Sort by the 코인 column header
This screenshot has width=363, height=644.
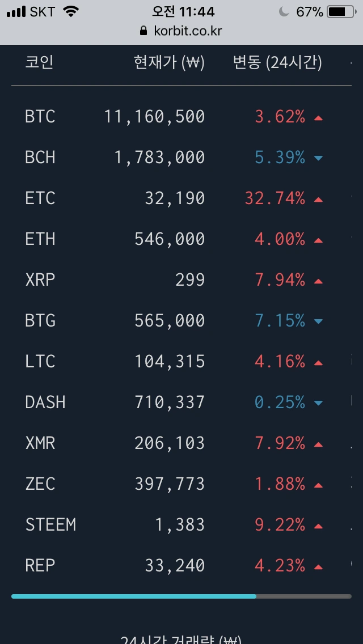click(x=40, y=63)
